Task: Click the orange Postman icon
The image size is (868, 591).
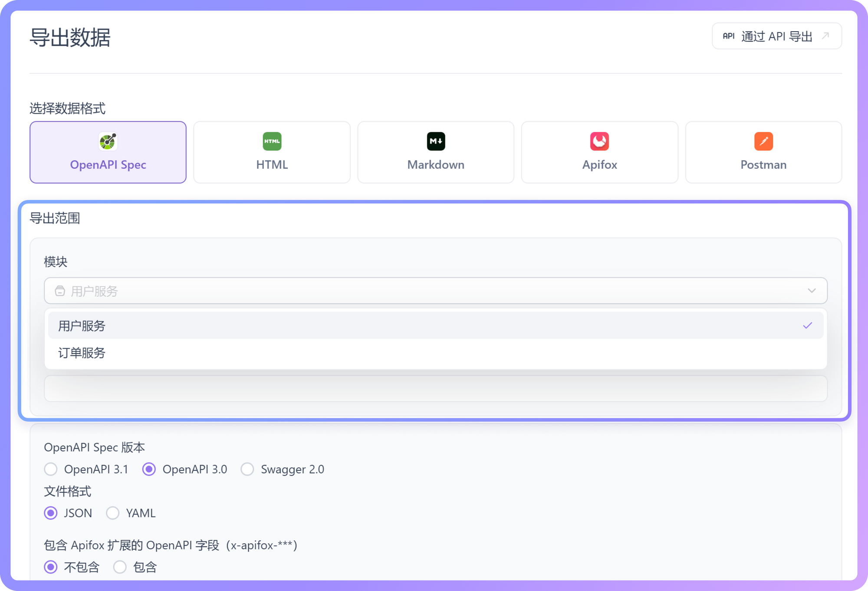Action: click(x=763, y=141)
